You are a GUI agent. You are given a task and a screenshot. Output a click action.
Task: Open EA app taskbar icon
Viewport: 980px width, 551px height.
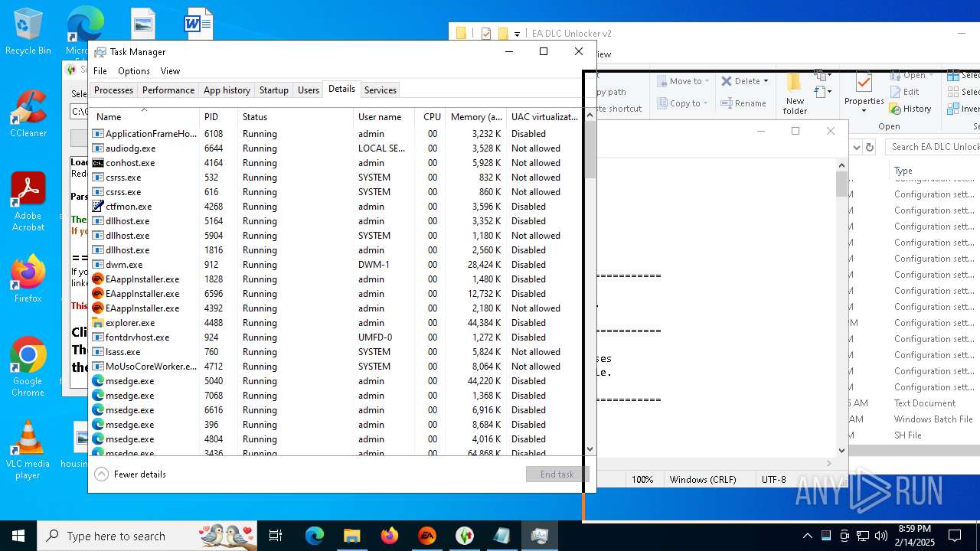click(427, 536)
